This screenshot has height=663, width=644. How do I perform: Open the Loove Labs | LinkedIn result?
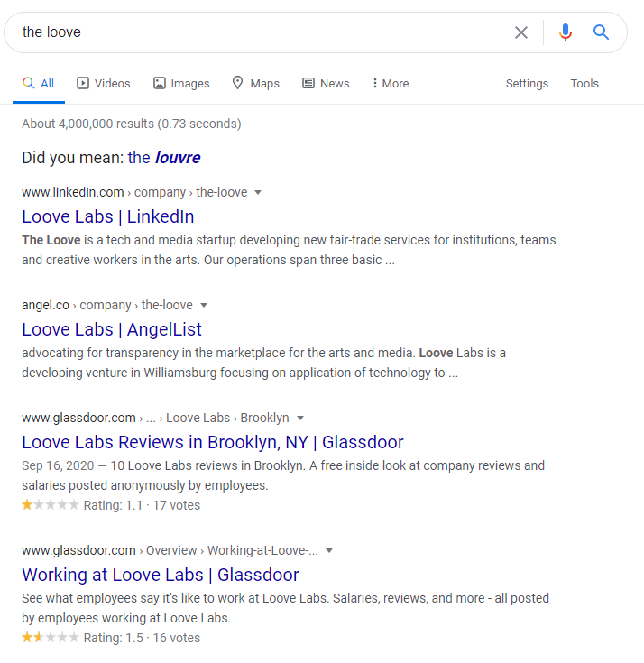pos(108,216)
